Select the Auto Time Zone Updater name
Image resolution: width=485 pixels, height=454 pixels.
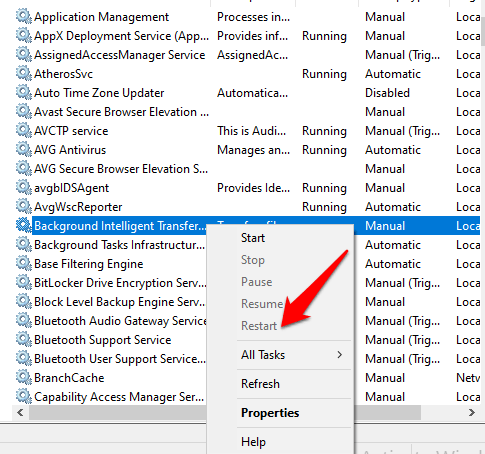pyautogui.click(x=99, y=93)
